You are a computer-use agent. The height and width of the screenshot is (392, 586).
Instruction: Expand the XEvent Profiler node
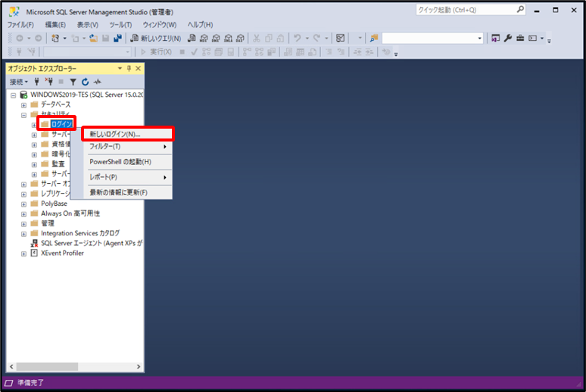23,254
